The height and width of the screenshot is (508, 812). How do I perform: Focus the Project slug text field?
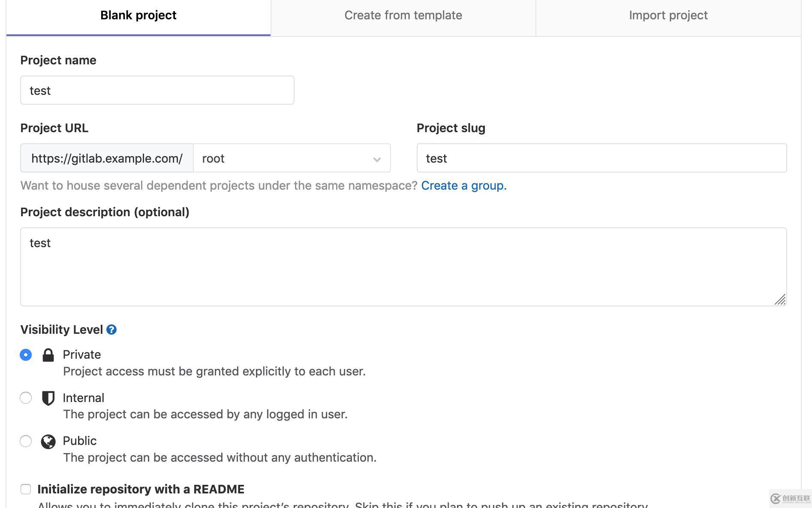(601, 158)
